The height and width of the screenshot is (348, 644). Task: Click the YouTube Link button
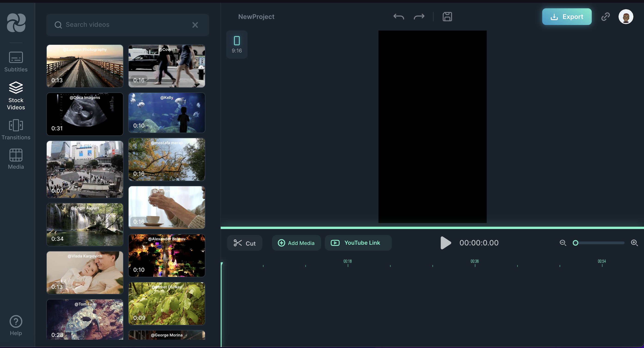358,243
